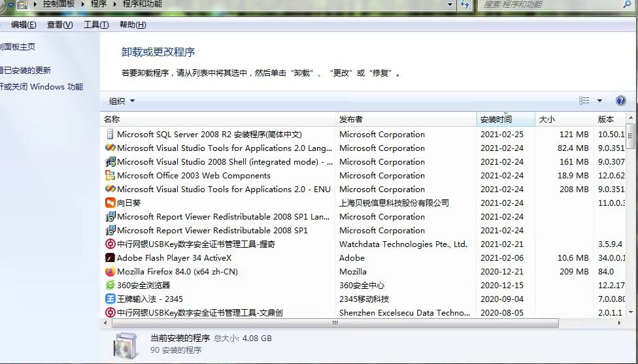Click the Visual Studio Tools 2.0 ENU icon
The height and width of the screenshot is (364, 638).
pyautogui.click(x=110, y=189)
